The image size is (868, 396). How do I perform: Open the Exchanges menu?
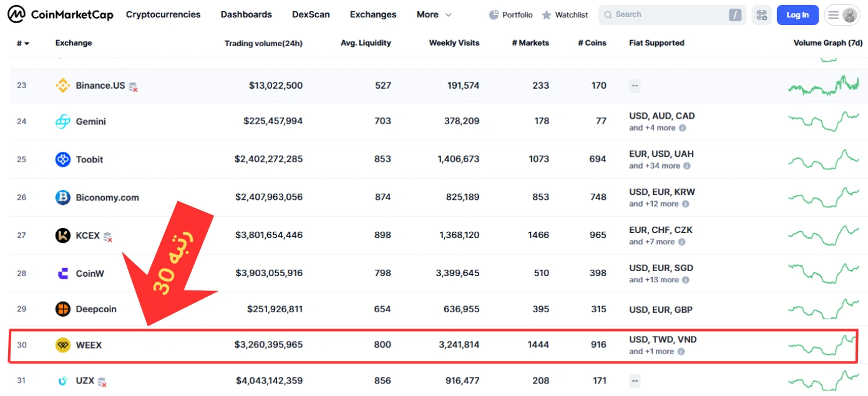click(373, 14)
